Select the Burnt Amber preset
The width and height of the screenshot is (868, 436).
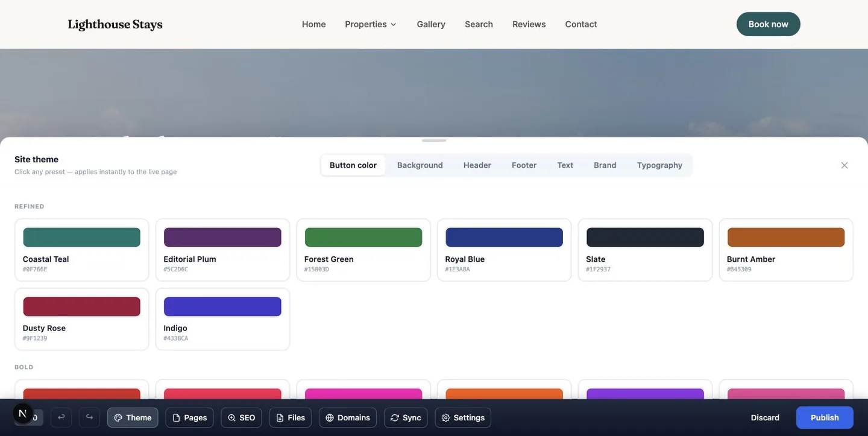(786, 250)
